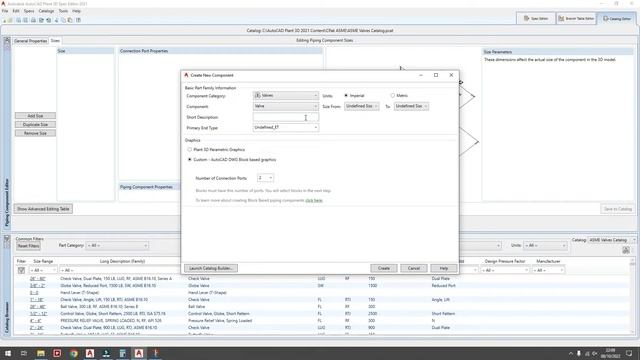Click the Help button in the dialog
This screenshot has width=640, height=360.
[444, 268]
